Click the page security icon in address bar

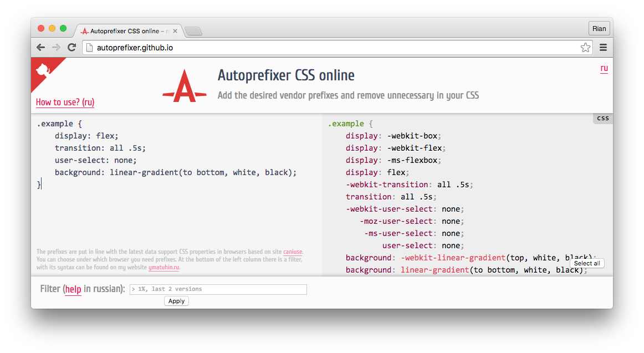pyautogui.click(x=89, y=48)
